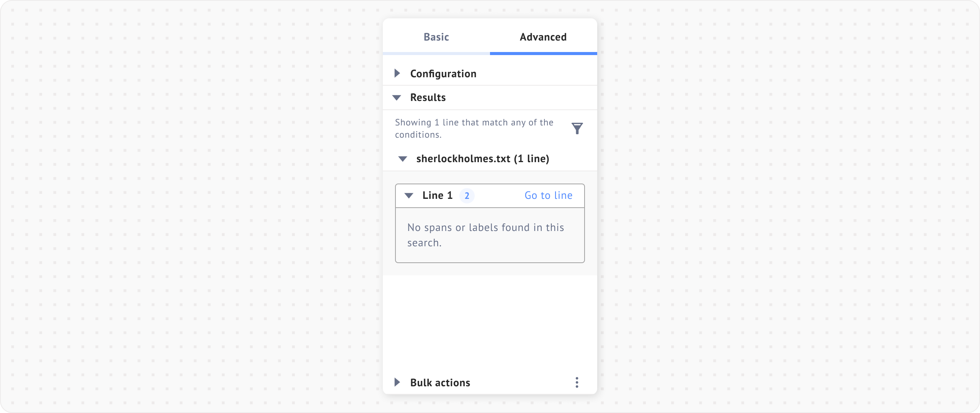The height and width of the screenshot is (413, 980).
Task: Click the Line 1 label
Action: click(x=437, y=195)
